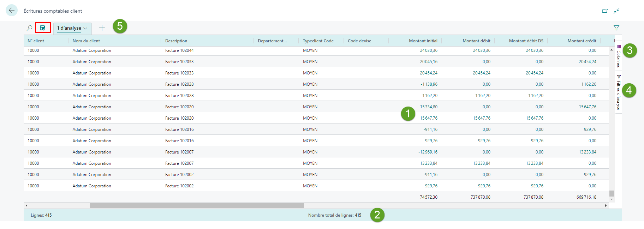Click the total 669 716,18 cell
Viewport: 644px width, 229px height.
pyautogui.click(x=586, y=197)
